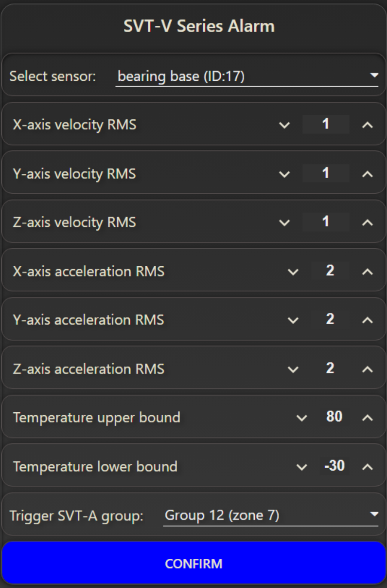Click the Confirm button
387x588 pixels.
193,563
